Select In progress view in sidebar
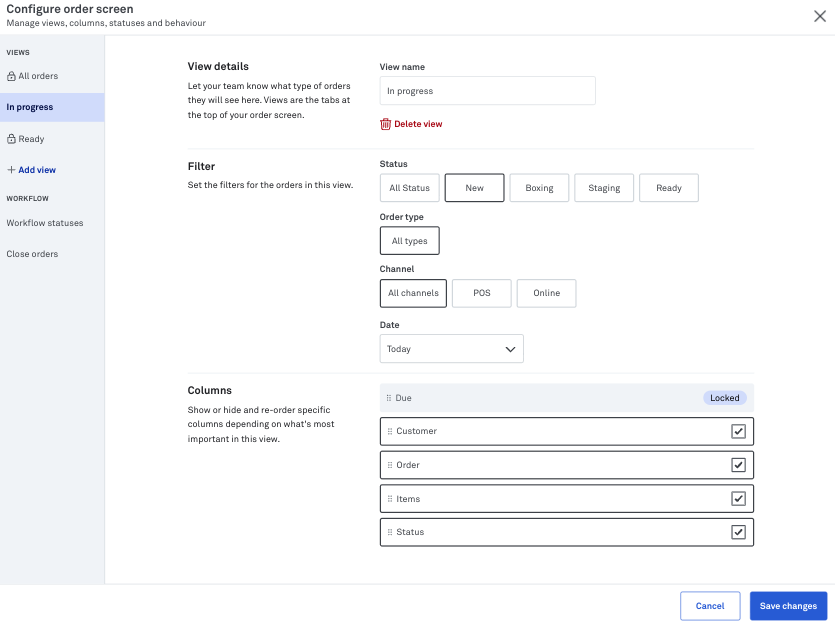 [x=52, y=108]
